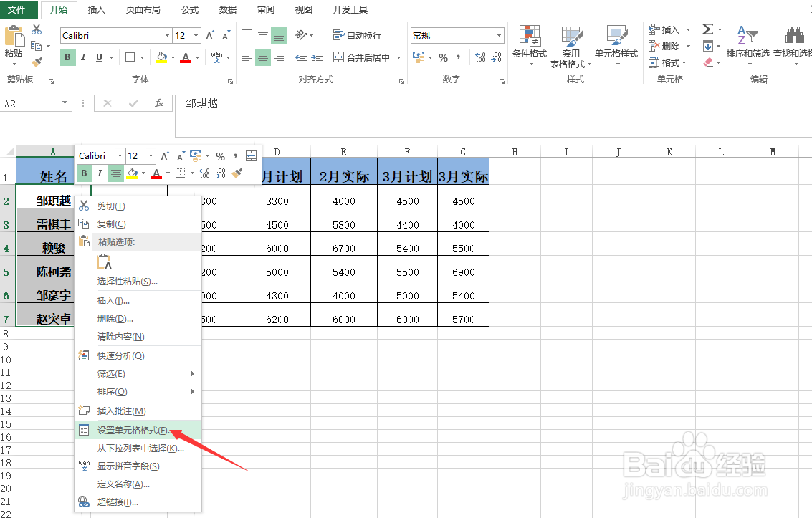Click the large Paste clipboard icon

click(14, 37)
